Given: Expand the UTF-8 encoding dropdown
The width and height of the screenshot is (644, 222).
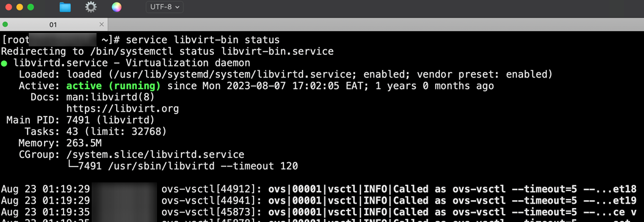Looking at the screenshot, I should [164, 7].
